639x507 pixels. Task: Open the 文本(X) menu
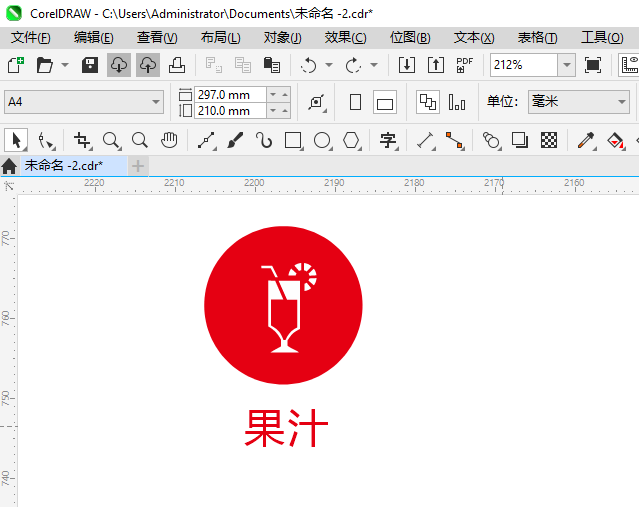coord(474,38)
